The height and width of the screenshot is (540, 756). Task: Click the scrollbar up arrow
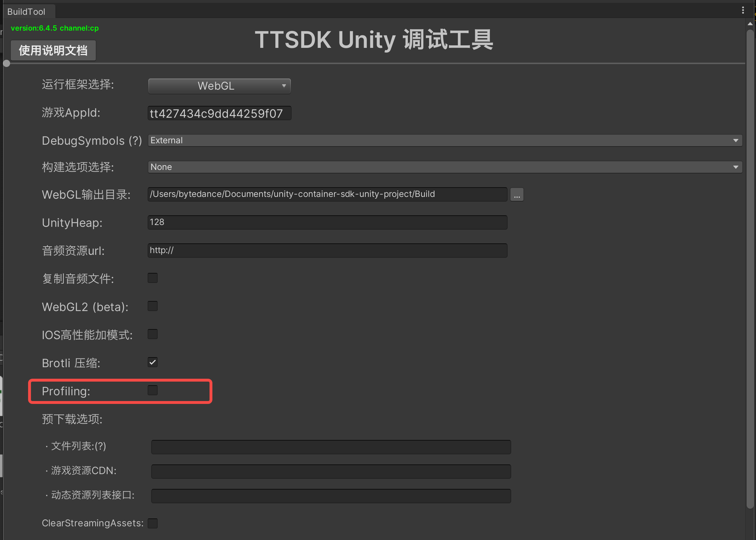(x=750, y=24)
